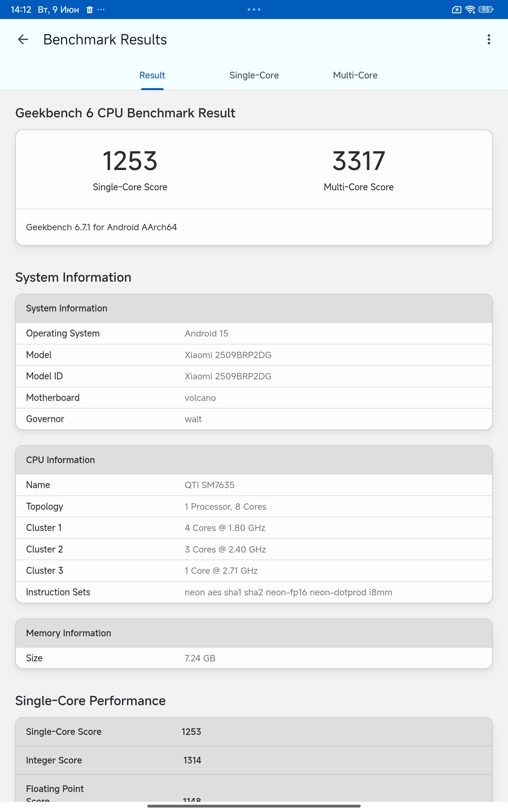
Task: Tap the Multi-Core Score caption under 3317
Action: click(358, 187)
